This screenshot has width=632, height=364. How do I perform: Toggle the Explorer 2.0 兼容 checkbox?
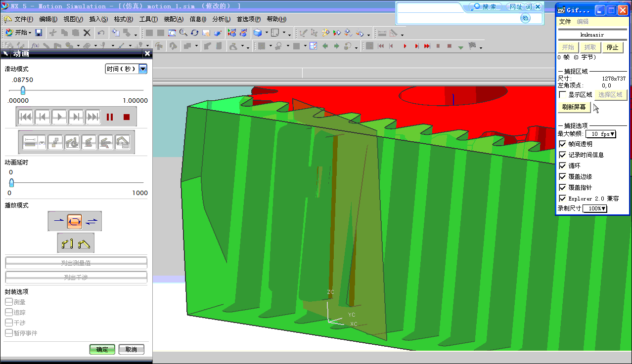point(562,199)
